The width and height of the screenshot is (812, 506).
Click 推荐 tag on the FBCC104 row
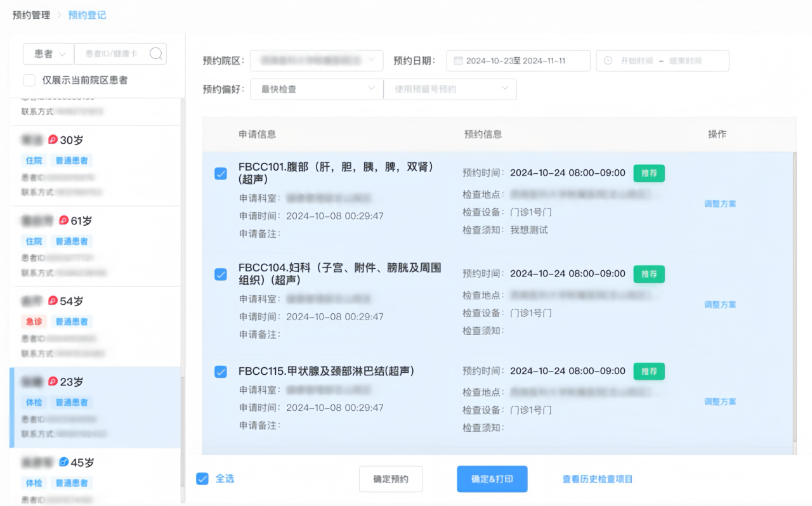coord(649,274)
